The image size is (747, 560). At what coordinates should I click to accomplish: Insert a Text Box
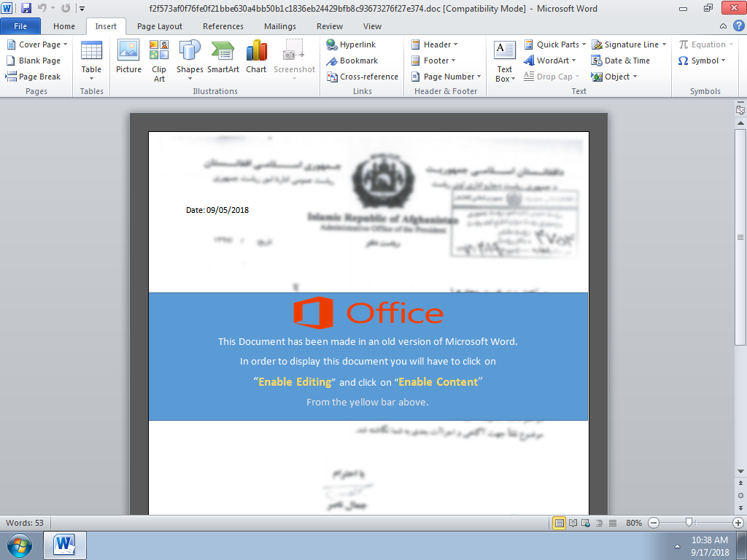pos(505,61)
